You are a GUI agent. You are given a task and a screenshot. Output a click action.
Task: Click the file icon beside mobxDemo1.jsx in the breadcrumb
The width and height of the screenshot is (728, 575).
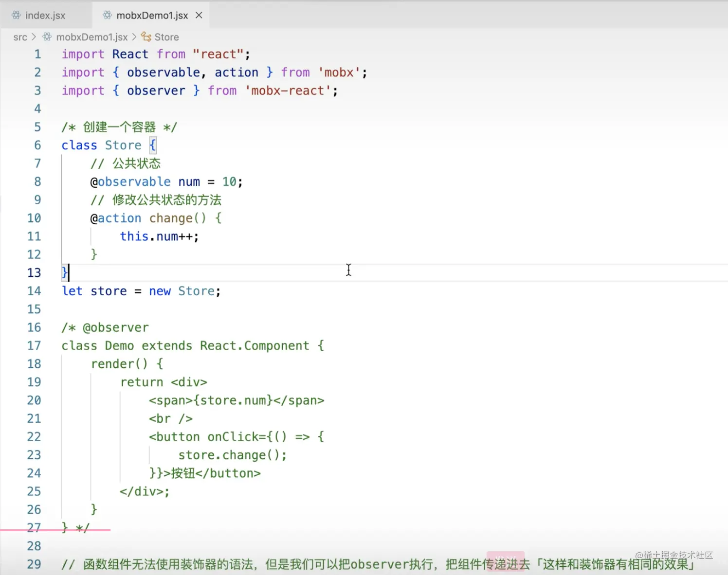tap(47, 37)
